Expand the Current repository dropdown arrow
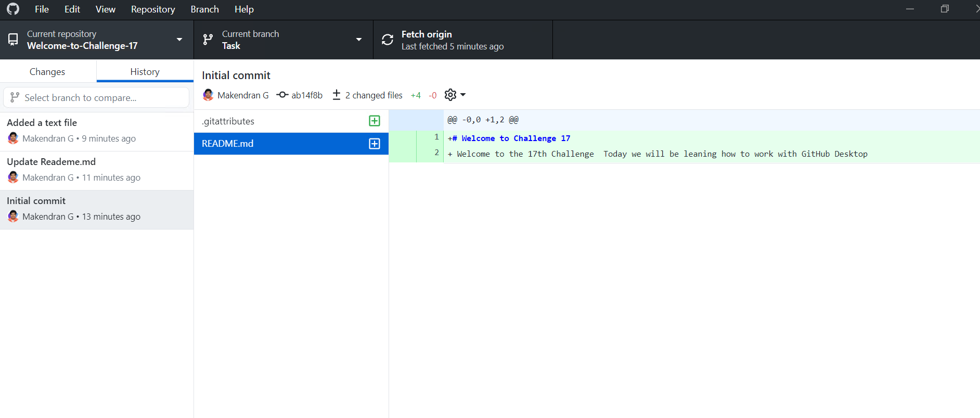This screenshot has height=418, width=980. [x=179, y=40]
